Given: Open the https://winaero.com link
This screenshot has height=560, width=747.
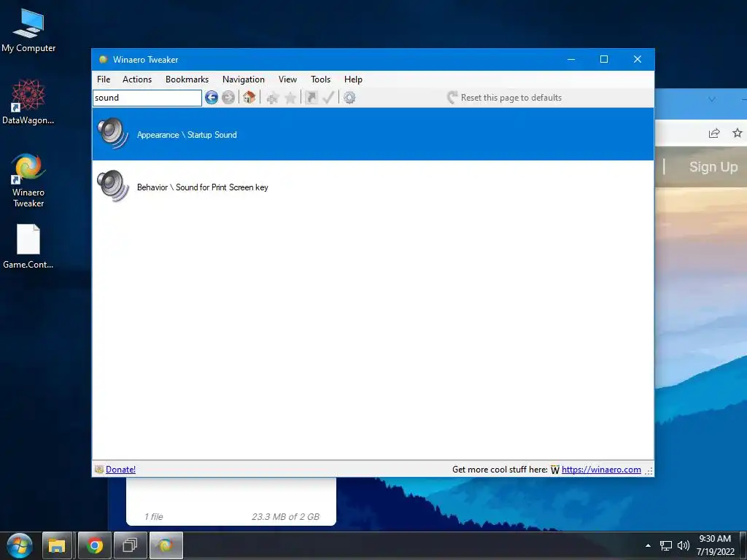Looking at the screenshot, I should click(601, 470).
